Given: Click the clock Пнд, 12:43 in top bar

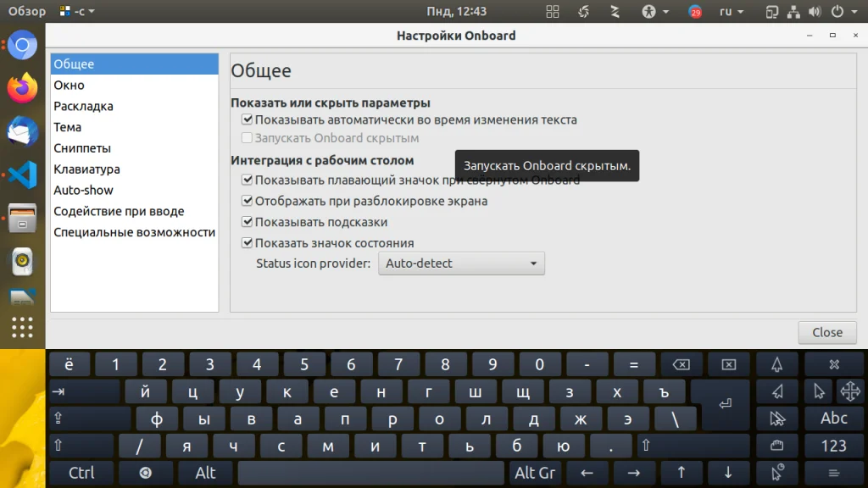Looking at the screenshot, I should (x=456, y=12).
